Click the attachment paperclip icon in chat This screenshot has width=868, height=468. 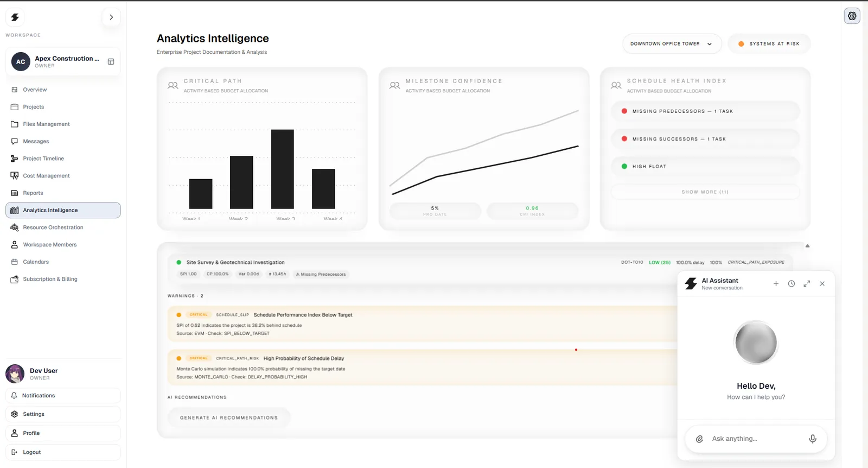click(699, 439)
